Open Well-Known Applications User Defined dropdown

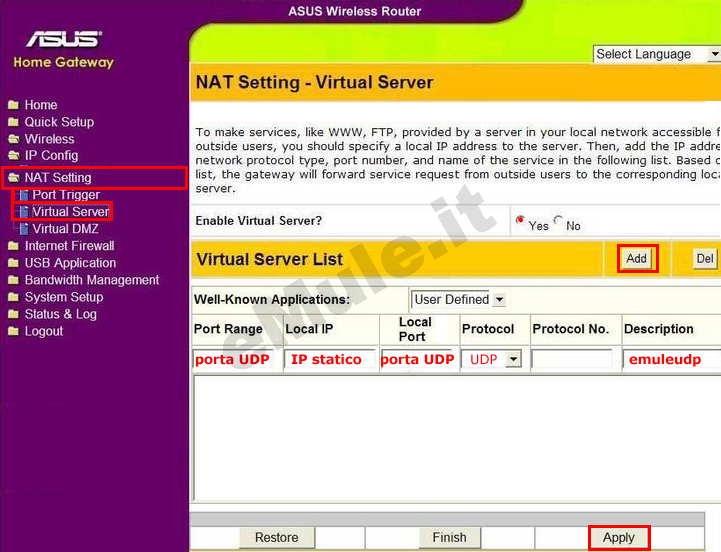[458, 300]
